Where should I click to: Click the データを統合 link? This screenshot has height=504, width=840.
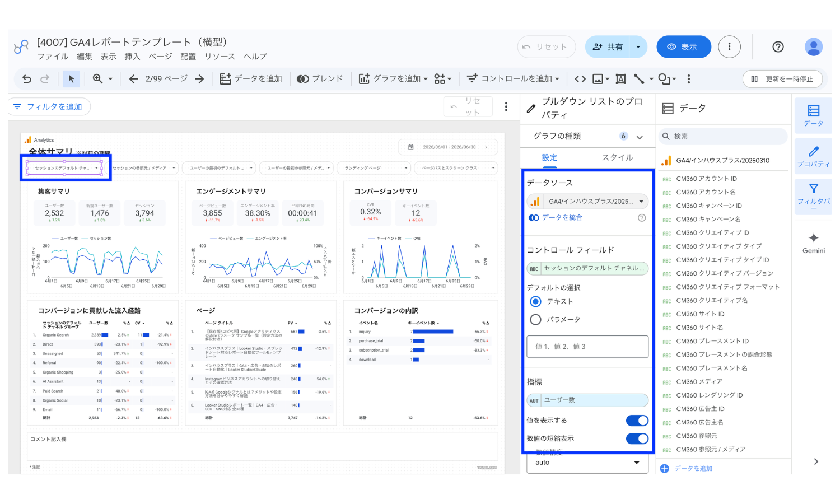point(562,217)
